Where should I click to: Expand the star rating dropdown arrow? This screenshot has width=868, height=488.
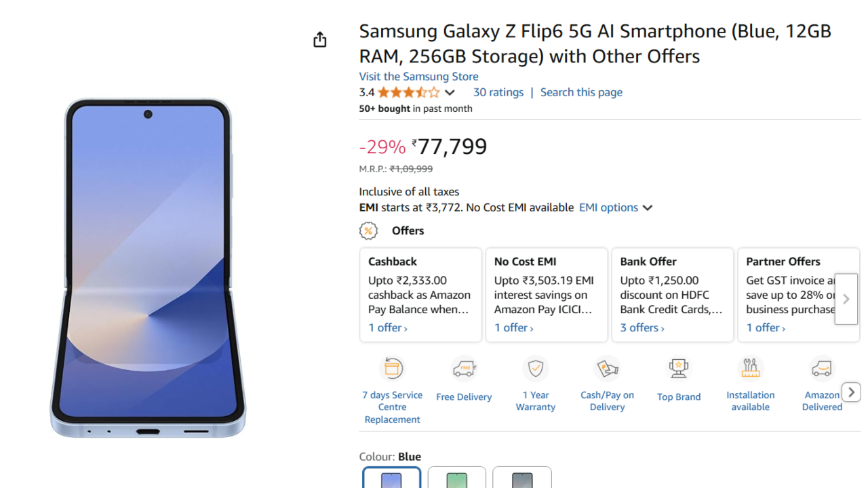450,93
